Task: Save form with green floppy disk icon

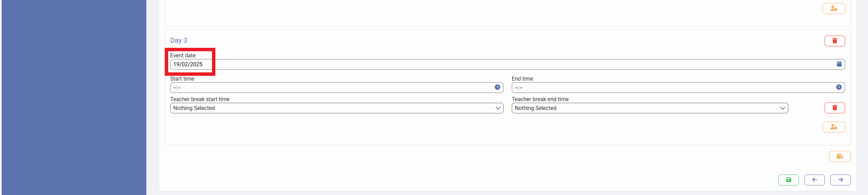Action: coord(788,180)
